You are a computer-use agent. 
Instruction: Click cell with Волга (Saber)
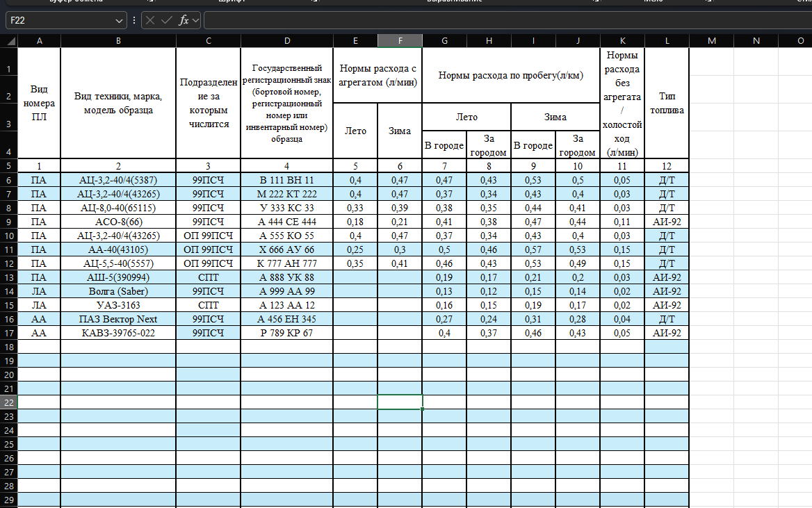point(118,292)
